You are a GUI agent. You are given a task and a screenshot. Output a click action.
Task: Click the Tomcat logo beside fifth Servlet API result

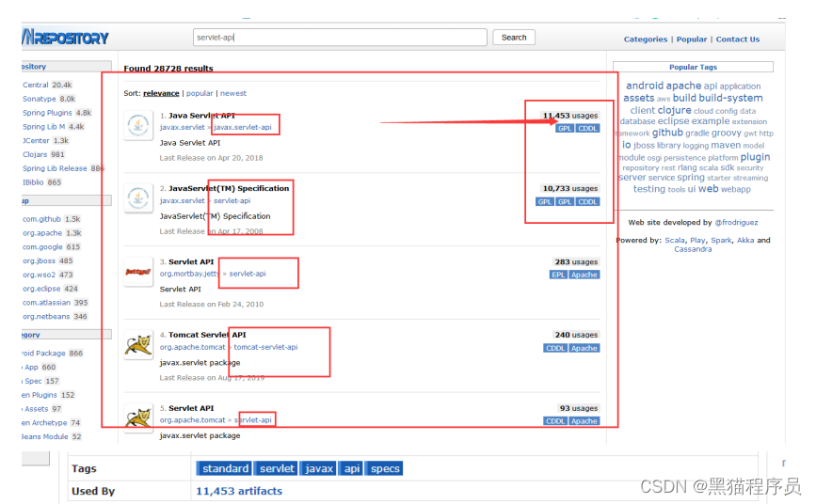point(138,417)
